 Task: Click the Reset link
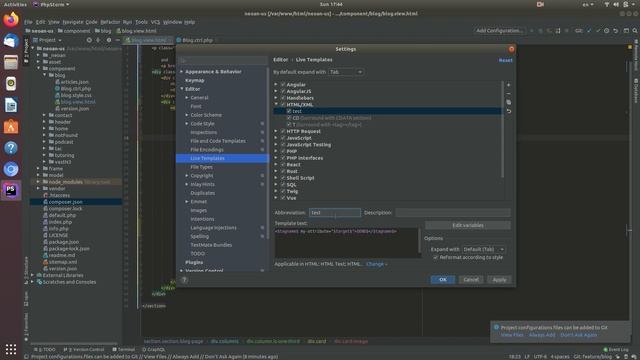coord(505,60)
